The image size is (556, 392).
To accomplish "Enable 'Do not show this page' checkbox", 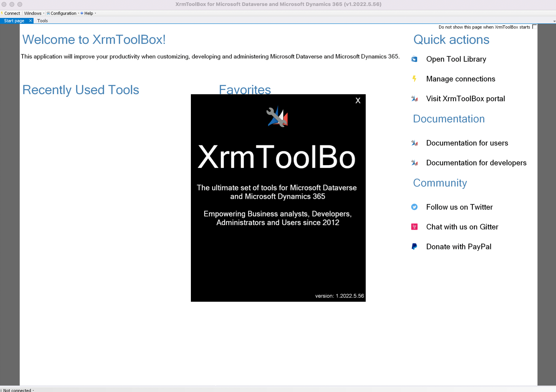I will pyautogui.click(x=534, y=27).
